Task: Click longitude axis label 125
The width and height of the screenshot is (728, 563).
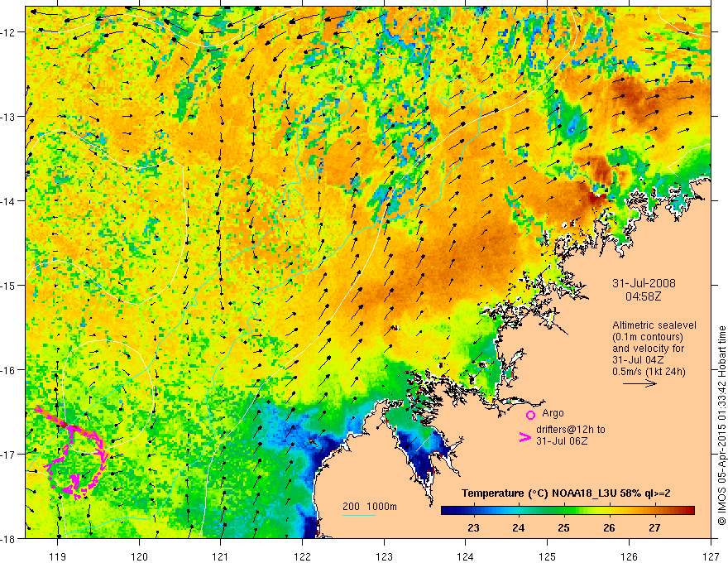Action: [548, 556]
